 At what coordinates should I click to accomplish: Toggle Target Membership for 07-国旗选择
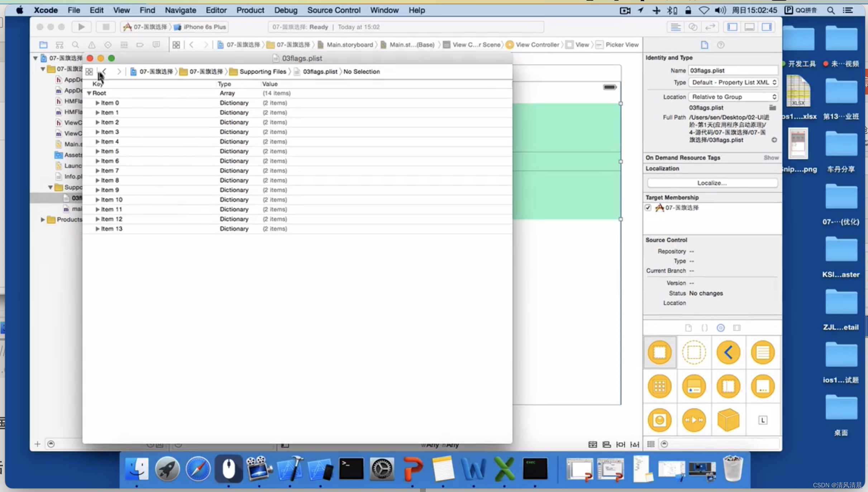pyautogui.click(x=649, y=207)
